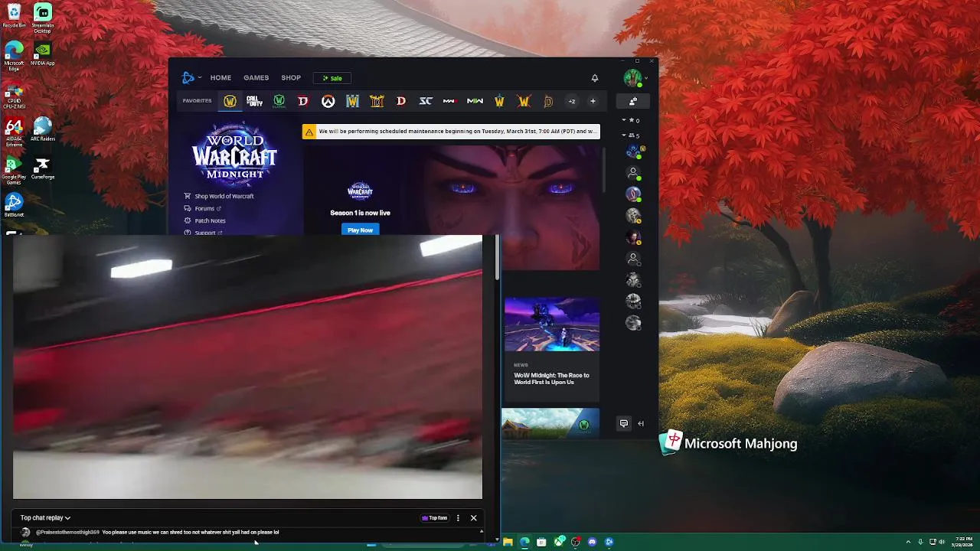The height and width of the screenshot is (551, 980).
Task: Click the Battle.net content scrollbar
Action: (604, 170)
